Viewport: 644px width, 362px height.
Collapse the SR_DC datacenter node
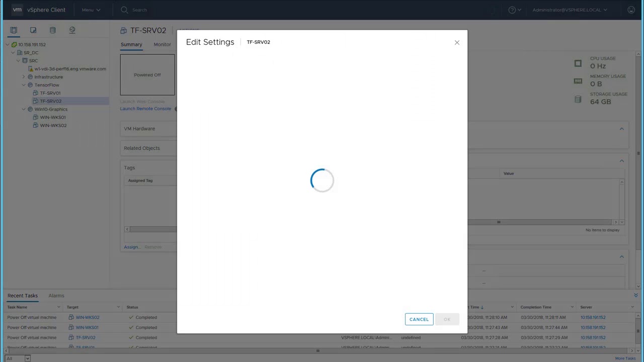(x=13, y=53)
